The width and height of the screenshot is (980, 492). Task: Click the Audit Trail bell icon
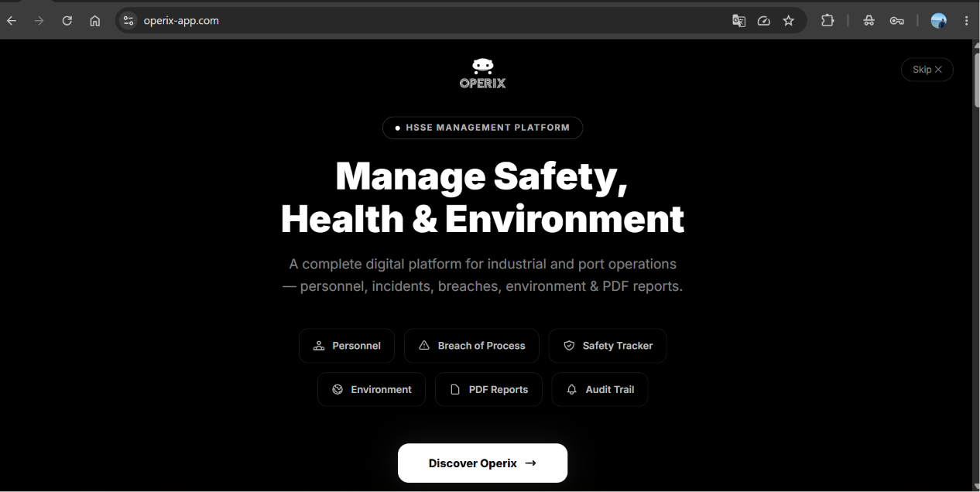point(572,389)
